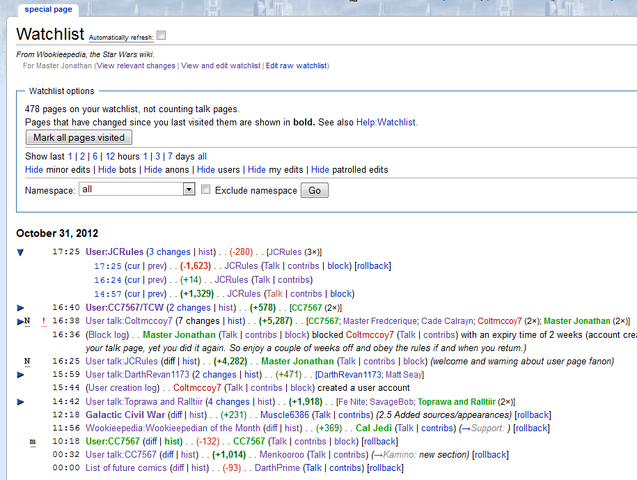Hide users from watchlist

click(x=206, y=170)
